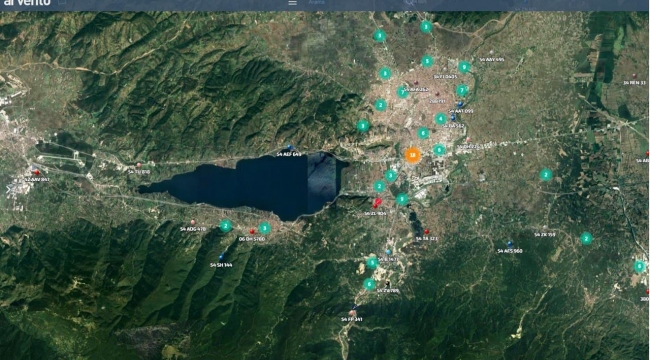Open the hamburger menu in top bar
Image resolution: width=650 pixels, height=360 pixels.
(293, 2)
